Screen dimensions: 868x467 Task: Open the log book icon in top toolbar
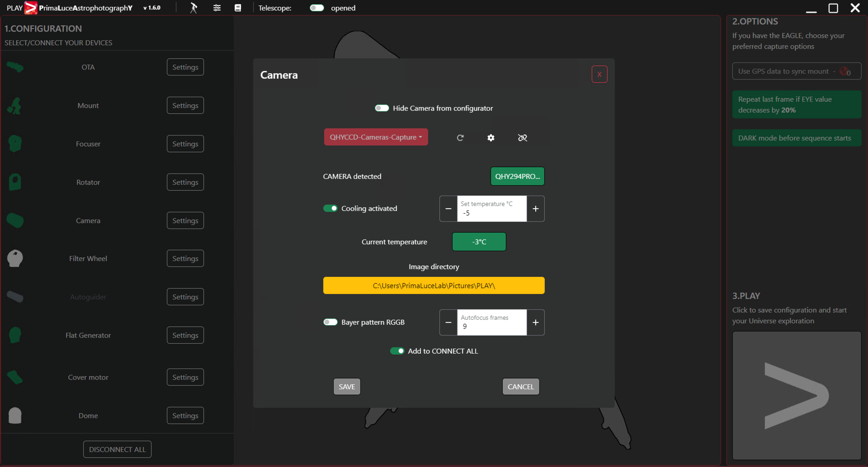pyautogui.click(x=238, y=8)
